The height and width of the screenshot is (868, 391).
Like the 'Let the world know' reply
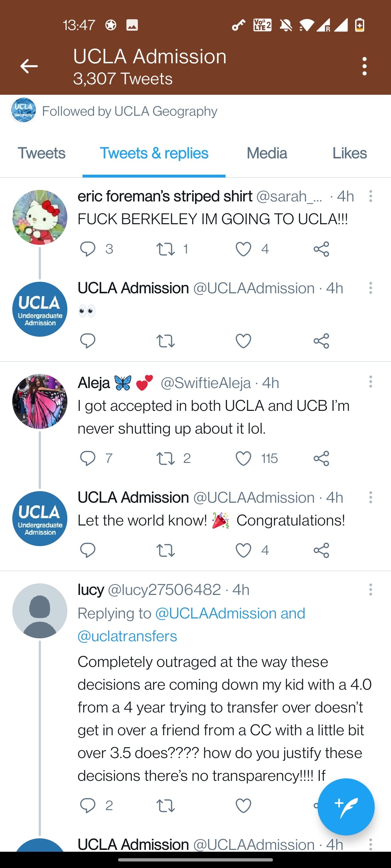(x=243, y=550)
